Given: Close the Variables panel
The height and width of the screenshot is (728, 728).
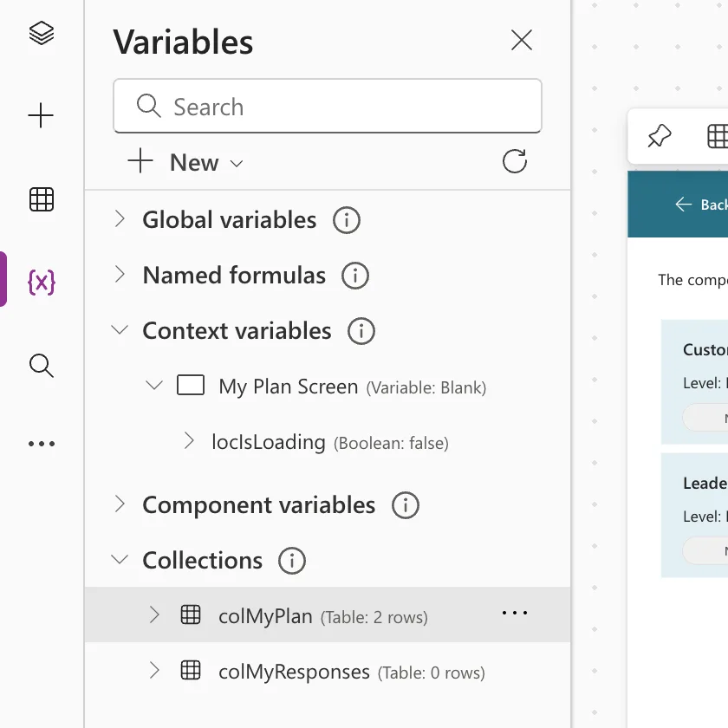Looking at the screenshot, I should point(522,40).
